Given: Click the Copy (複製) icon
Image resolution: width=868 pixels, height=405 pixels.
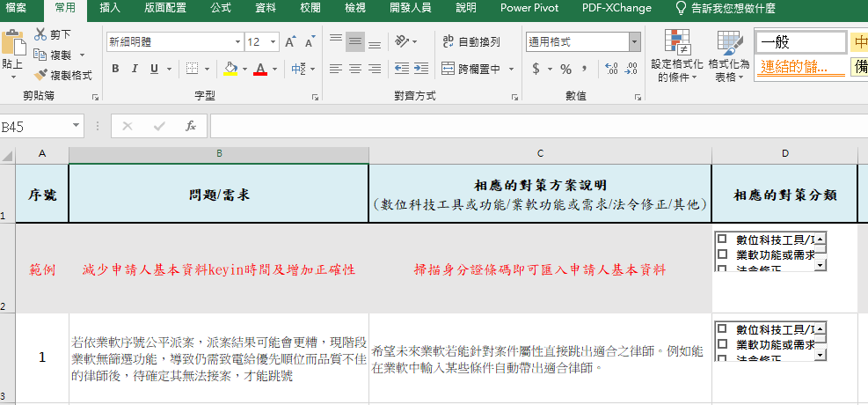Looking at the screenshot, I should tap(40, 55).
